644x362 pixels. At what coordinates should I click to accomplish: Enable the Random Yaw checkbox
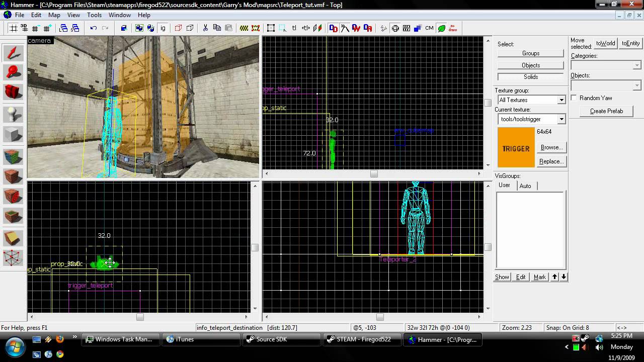point(574,98)
